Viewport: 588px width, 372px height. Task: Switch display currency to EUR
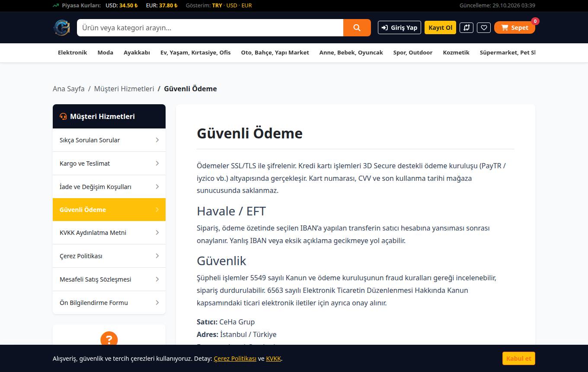click(x=246, y=6)
